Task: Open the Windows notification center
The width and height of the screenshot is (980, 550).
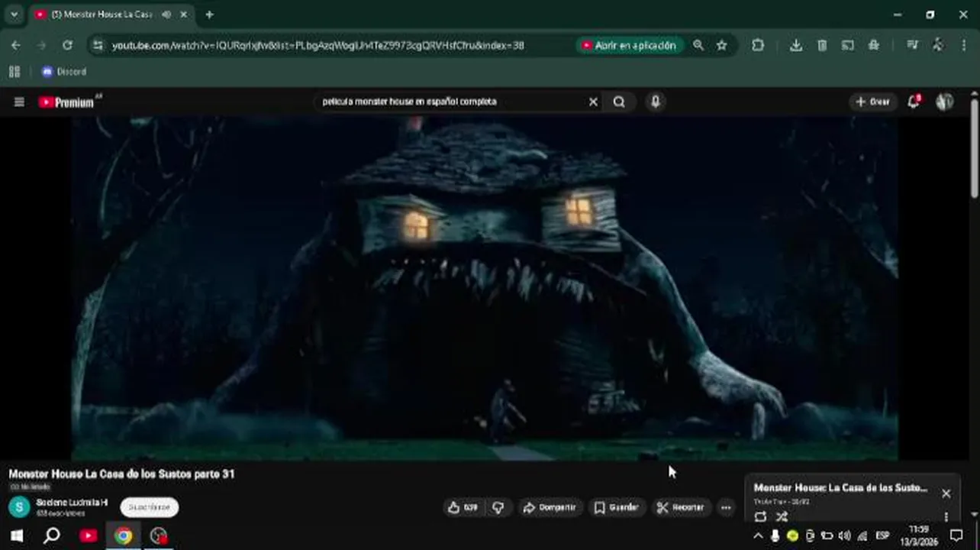Action: tap(956, 536)
